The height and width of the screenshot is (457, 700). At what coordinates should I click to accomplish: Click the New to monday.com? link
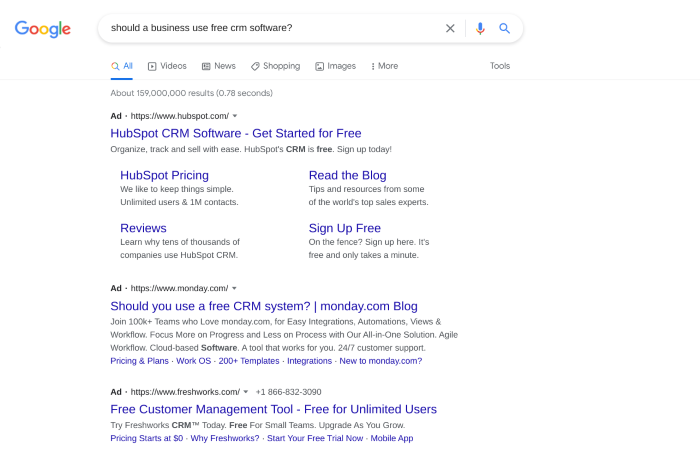pyautogui.click(x=380, y=361)
